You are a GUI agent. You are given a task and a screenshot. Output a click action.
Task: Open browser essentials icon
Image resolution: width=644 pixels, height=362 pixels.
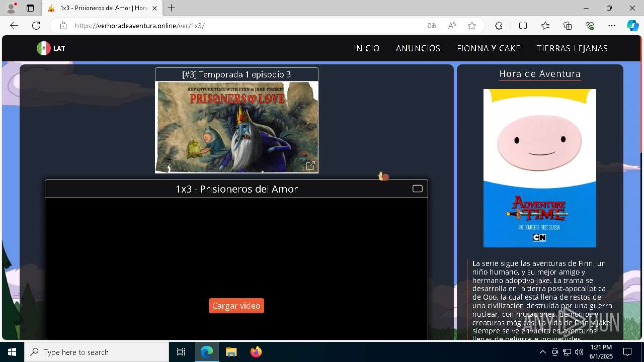pyautogui.click(x=590, y=26)
